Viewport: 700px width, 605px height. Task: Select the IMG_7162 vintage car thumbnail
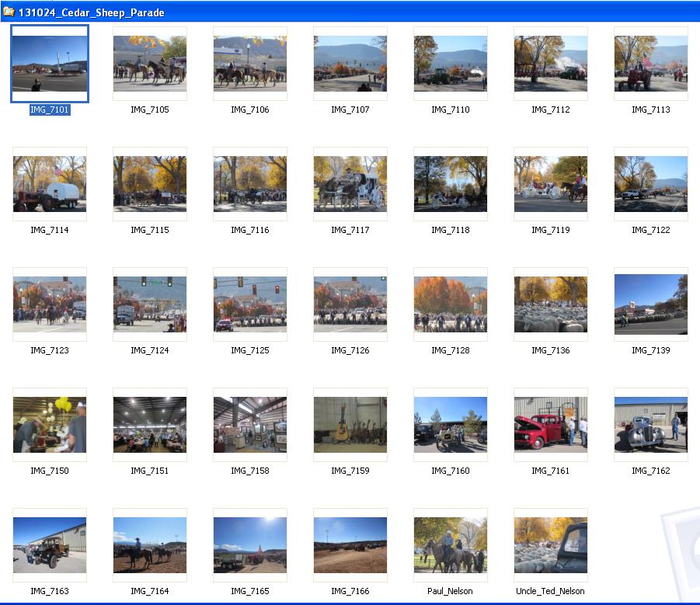[x=651, y=425]
